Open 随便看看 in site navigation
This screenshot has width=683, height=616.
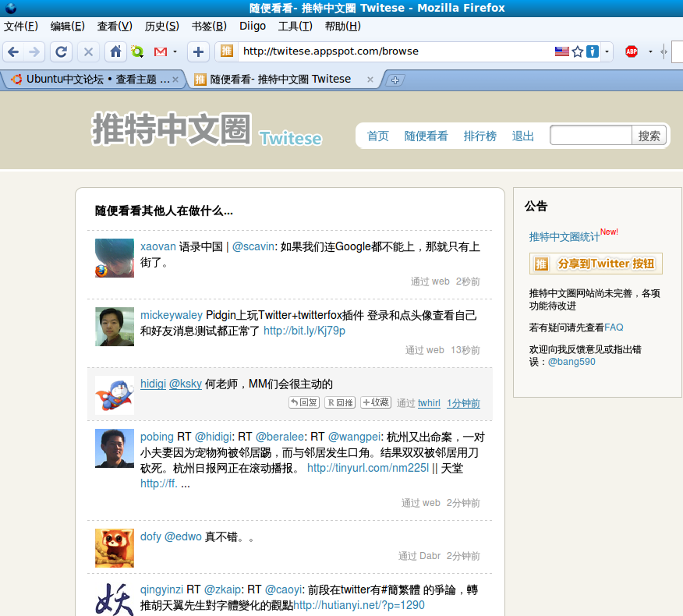(x=426, y=136)
